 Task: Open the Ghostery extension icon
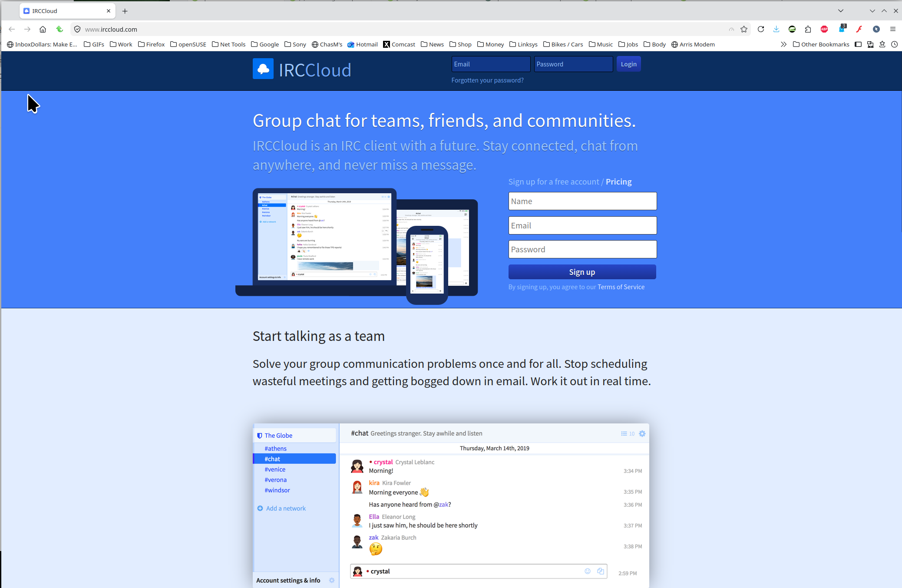(842, 29)
